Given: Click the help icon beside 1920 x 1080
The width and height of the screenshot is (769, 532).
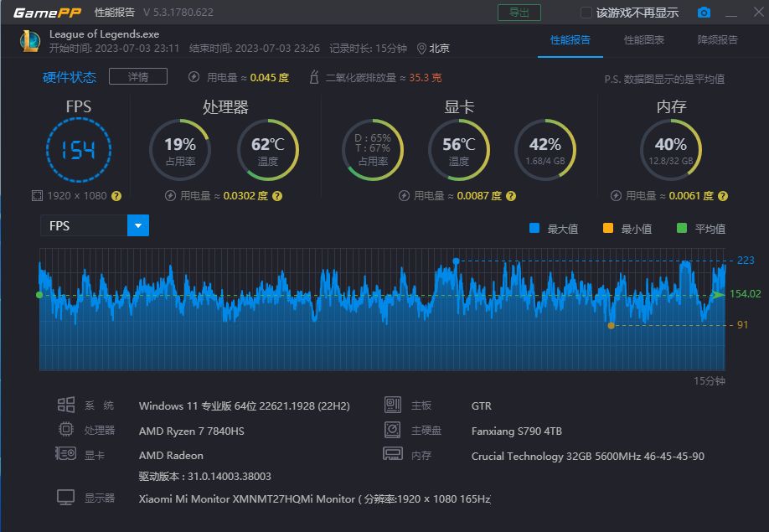Looking at the screenshot, I should (x=116, y=196).
